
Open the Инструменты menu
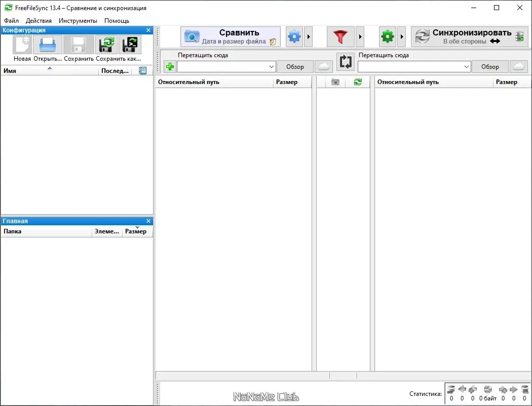click(x=78, y=21)
